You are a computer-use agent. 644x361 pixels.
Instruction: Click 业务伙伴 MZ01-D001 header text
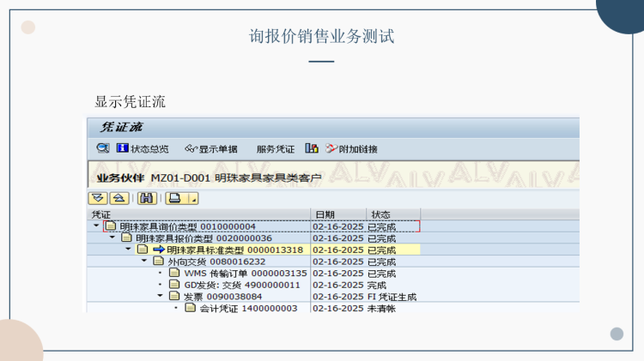pyautogui.click(x=209, y=178)
